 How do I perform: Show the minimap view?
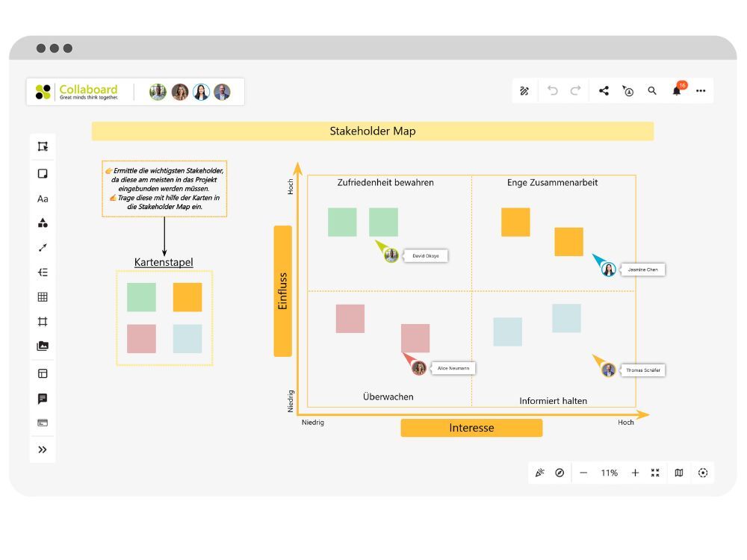click(x=677, y=472)
